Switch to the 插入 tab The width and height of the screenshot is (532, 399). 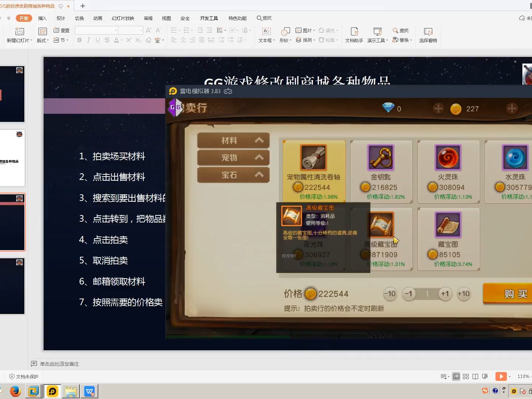point(42,18)
